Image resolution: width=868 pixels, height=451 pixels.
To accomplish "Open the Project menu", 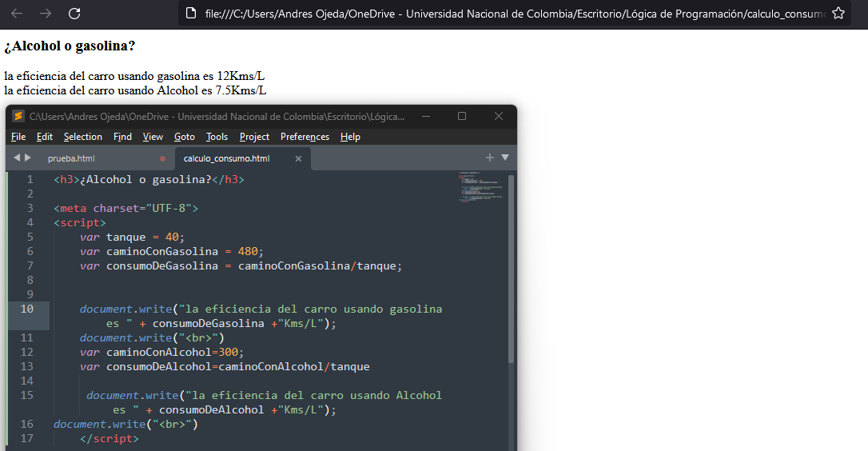I will (254, 137).
